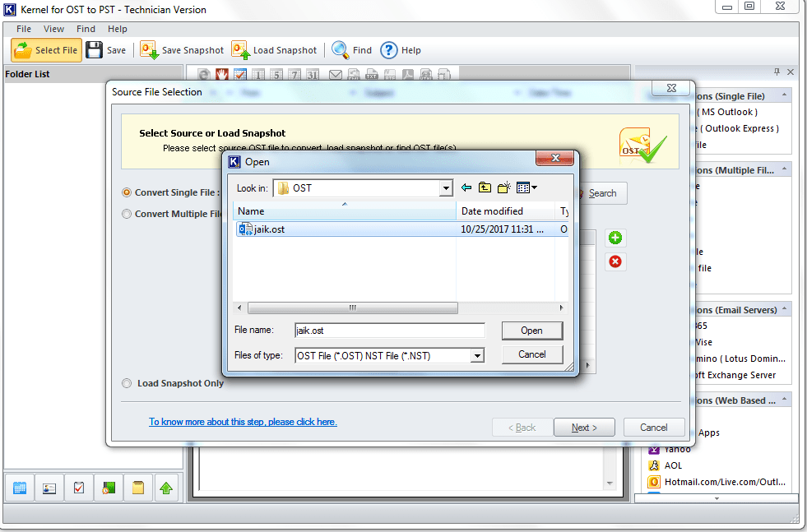This screenshot has height=532, width=807.
Task: Choose the MS Outlook saving option
Action: [730, 112]
